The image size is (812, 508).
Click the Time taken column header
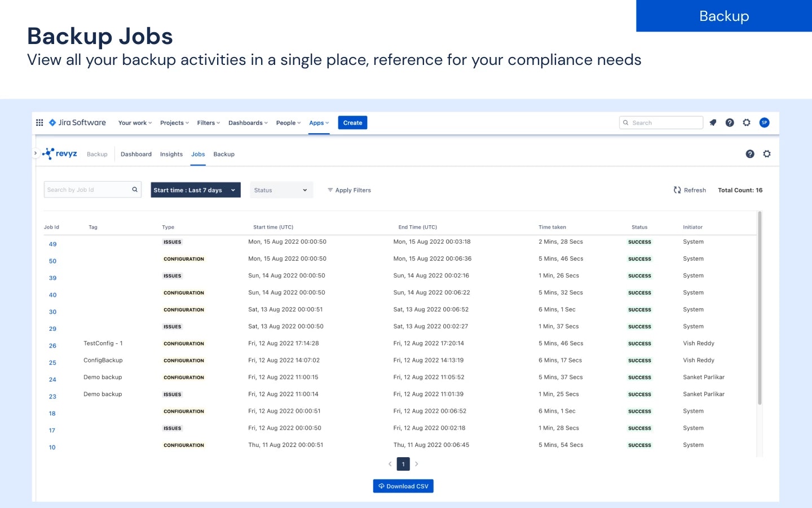552,227
